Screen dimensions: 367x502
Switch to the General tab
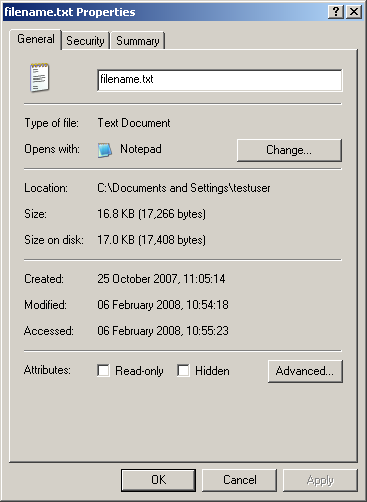coord(36,39)
